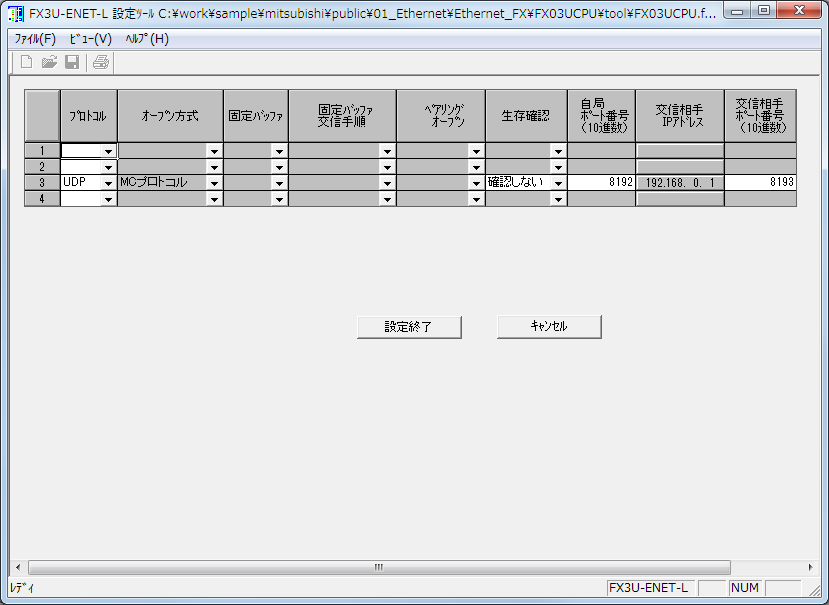Select the IP address field showing 192.168.0.1

(x=679, y=181)
